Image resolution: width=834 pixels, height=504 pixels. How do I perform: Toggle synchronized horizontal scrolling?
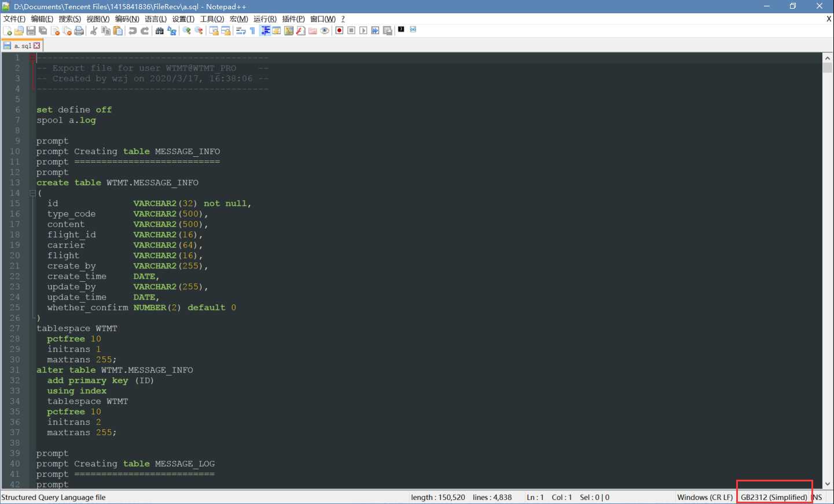point(226,31)
